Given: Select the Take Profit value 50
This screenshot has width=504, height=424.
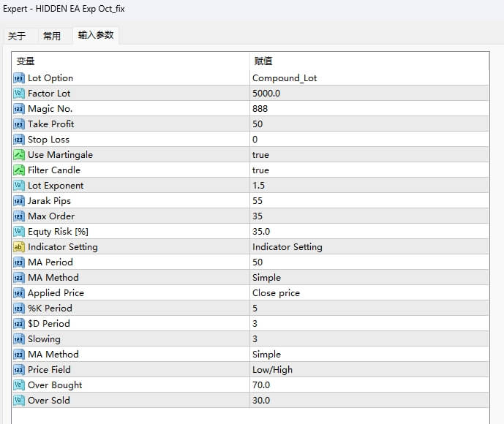Looking at the screenshot, I should coord(257,124).
